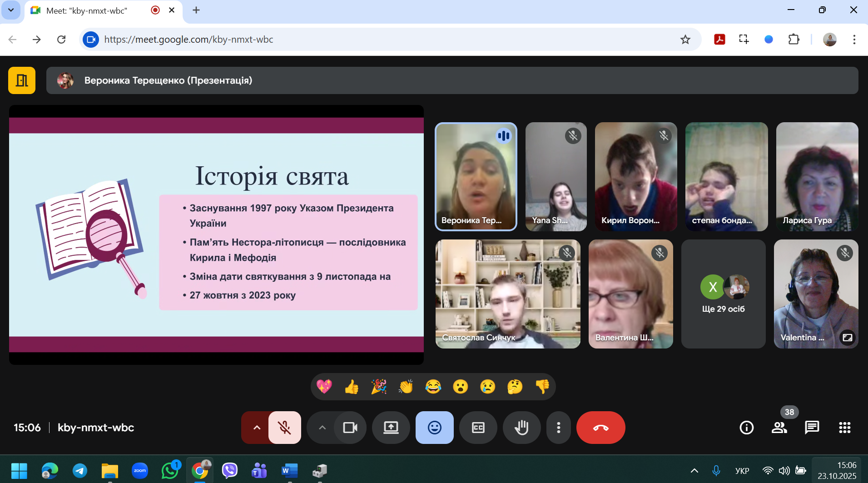Open more options three-dot menu

coord(558,428)
